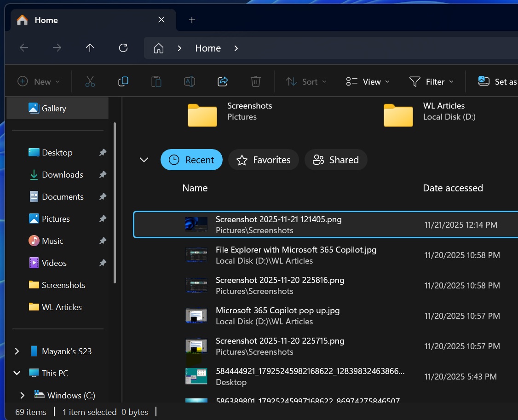Collapse the Recent section chevron
This screenshot has height=420, width=518.
click(144, 160)
